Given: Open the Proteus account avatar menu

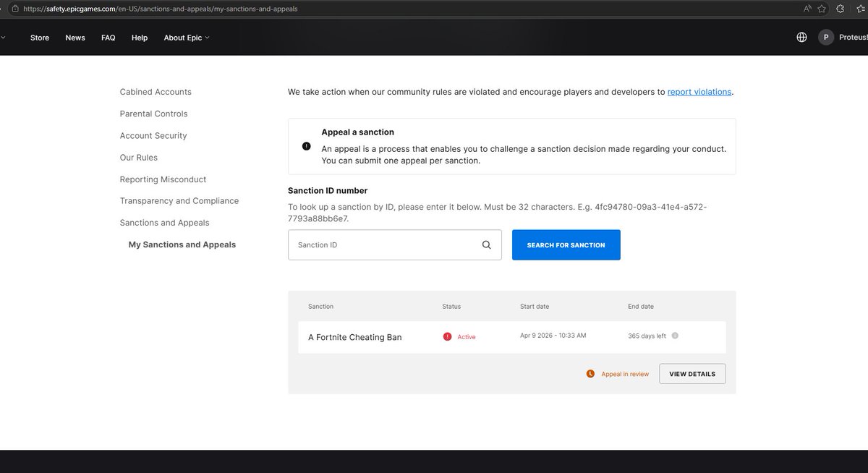Looking at the screenshot, I should pos(826,38).
